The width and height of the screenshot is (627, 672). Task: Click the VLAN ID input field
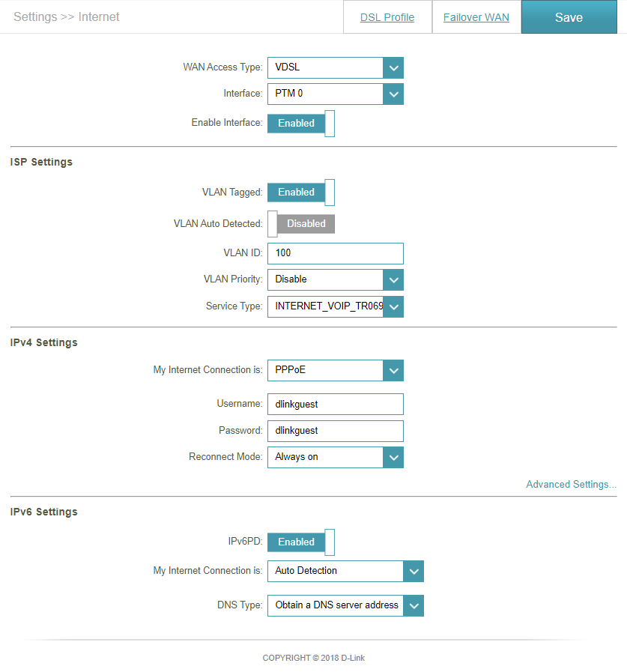click(335, 253)
